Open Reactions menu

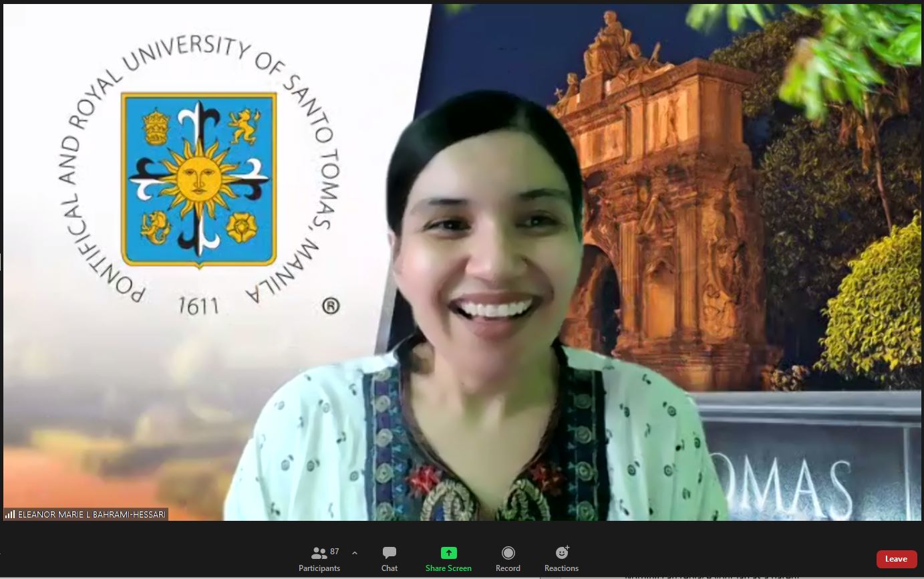click(x=561, y=559)
